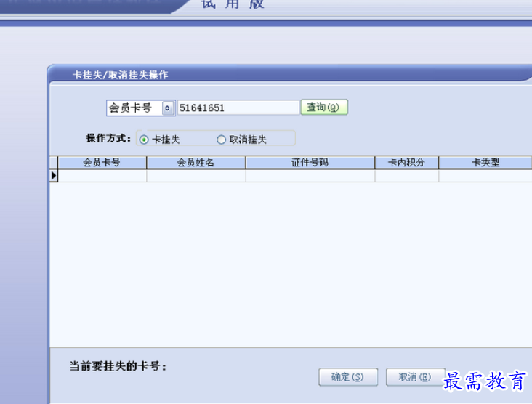Click the empty 会员卡号 cell in the first row
Screen dimensions: 532x404
(102, 176)
